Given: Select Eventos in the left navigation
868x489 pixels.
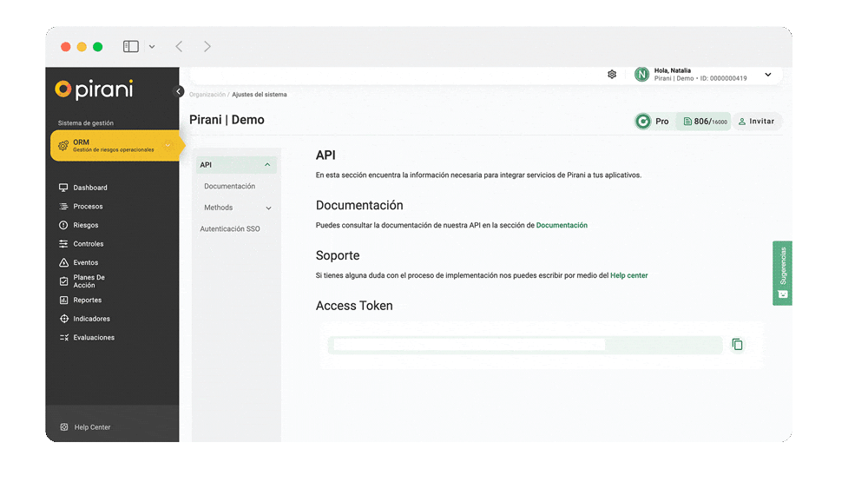Looking at the screenshot, I should pyautogui.click(x=85, y=262).
